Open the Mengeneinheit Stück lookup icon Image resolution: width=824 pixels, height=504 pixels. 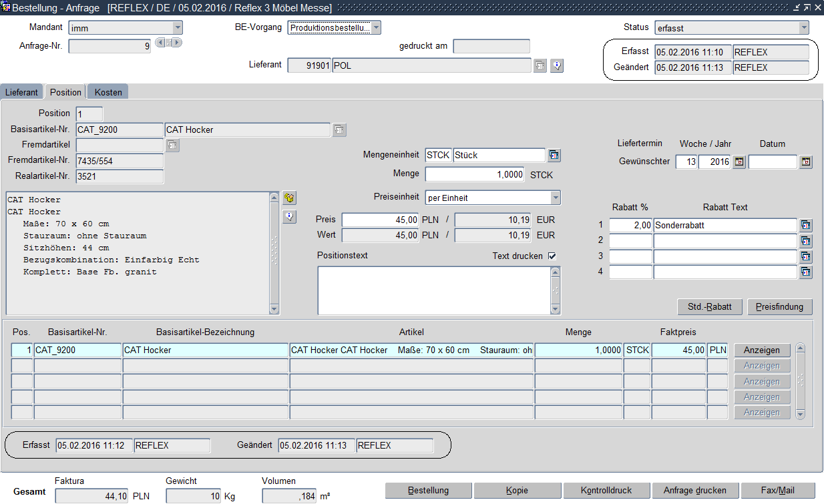tap(554, 156)
